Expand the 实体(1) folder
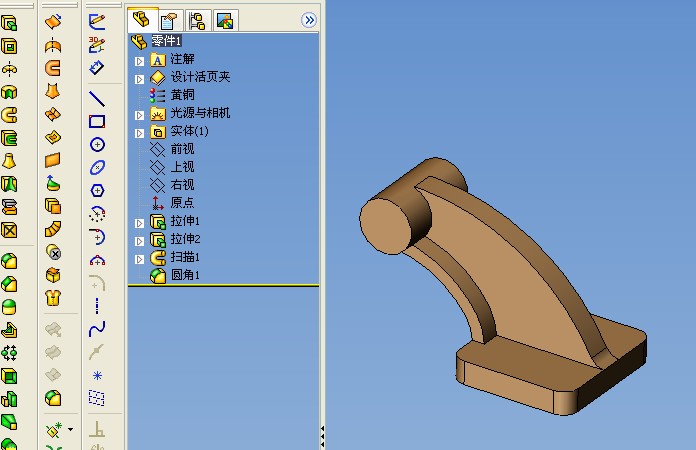This screenshot has width=696, height=450. [x=139, y=133]
